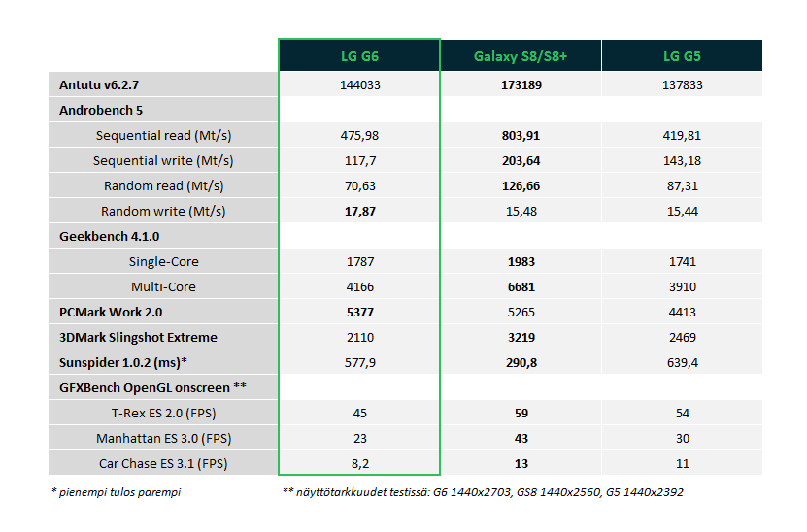
Task: Select the value 803,91
Action: 521,135
